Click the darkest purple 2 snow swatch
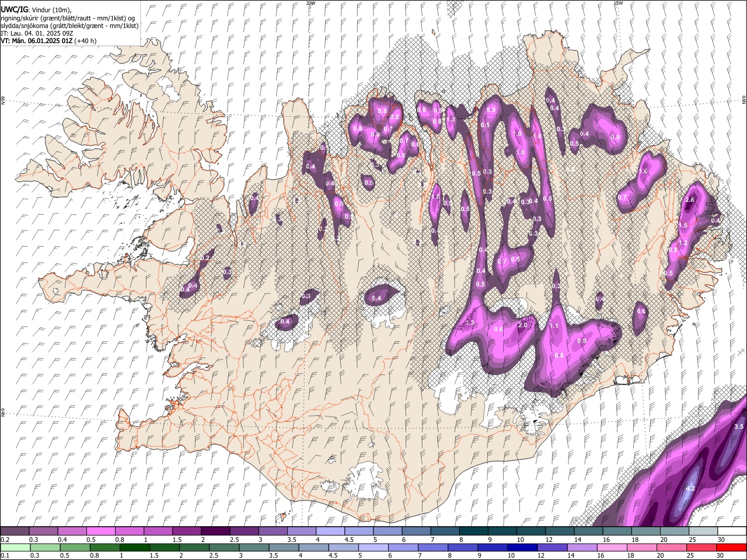Screen dimensions: 747x560 coord(215,531)
